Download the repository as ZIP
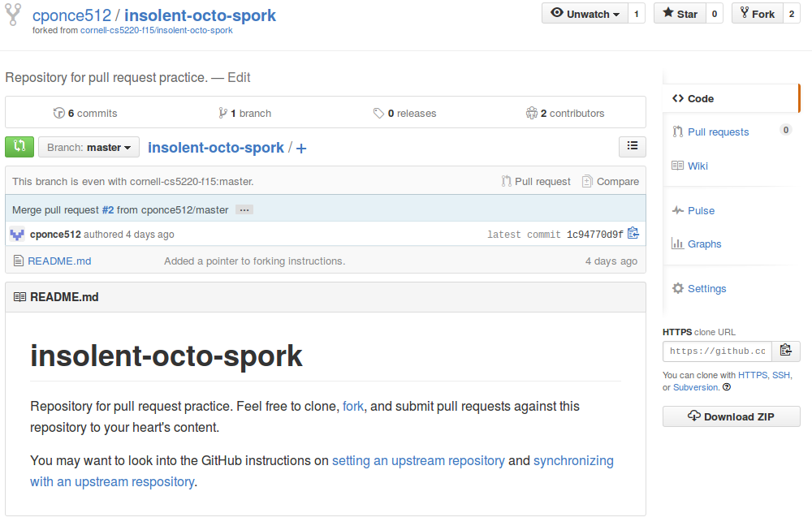812x526 pixels. click(x=732, y=416)
